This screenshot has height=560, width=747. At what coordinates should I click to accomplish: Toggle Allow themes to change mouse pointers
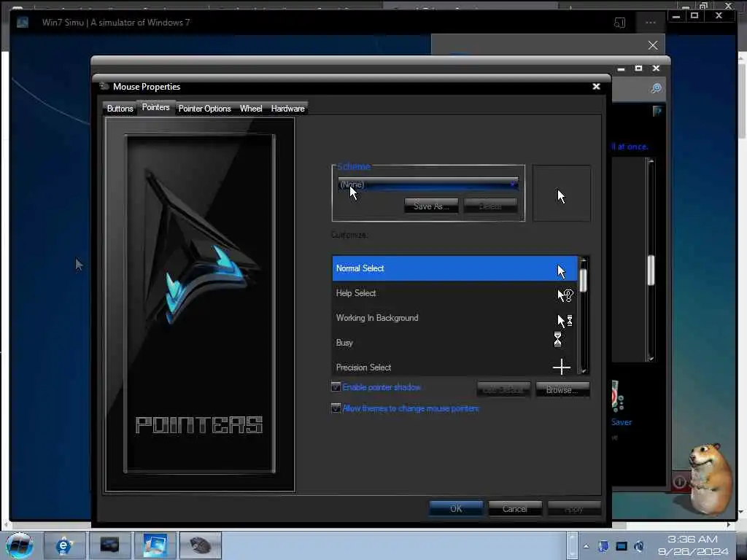(336, 408)
